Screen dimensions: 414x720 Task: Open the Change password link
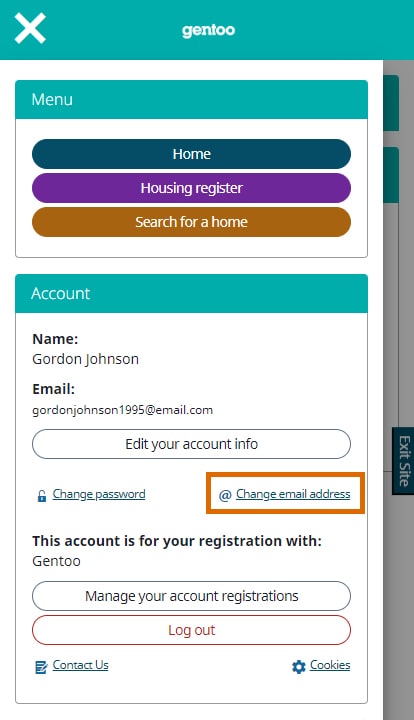tap(99, 494)
